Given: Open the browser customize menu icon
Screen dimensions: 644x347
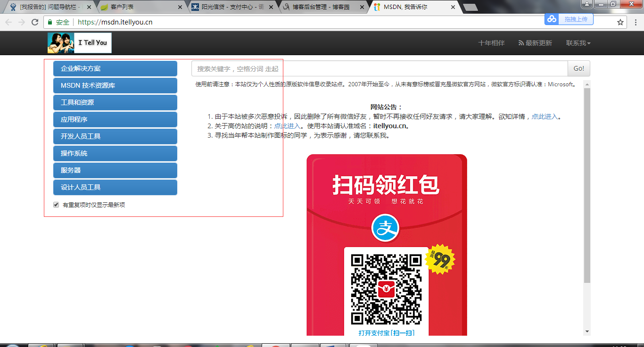Looking at the screenshot, I should pyautogui.click(x=636, y=22).
